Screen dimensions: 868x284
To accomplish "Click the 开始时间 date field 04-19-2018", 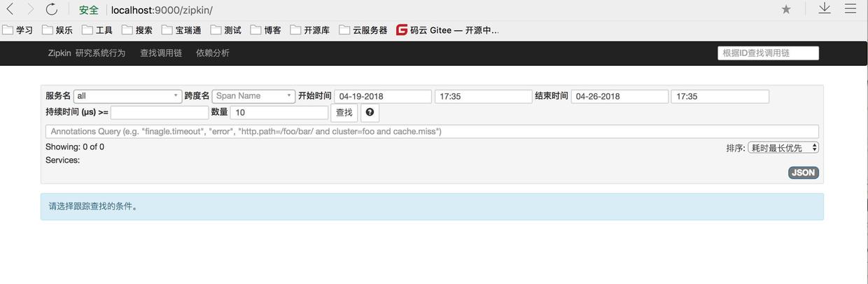I will tap(383, 97).
